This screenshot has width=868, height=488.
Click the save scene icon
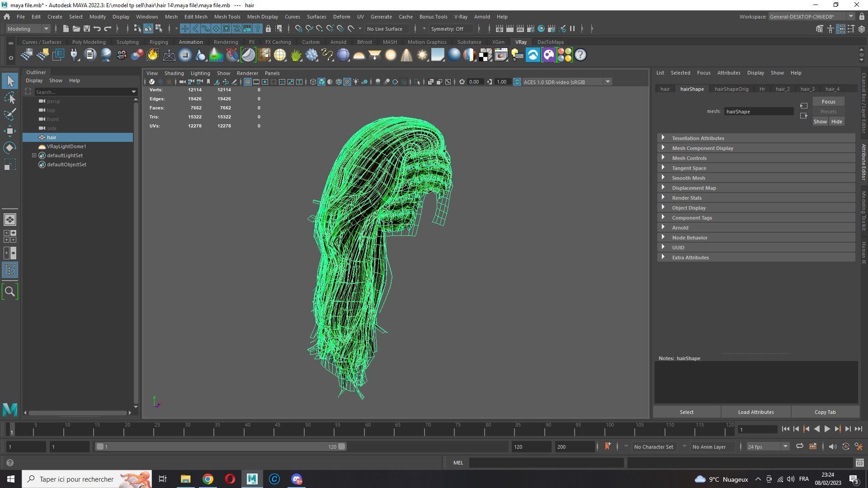tap(87, 28)
